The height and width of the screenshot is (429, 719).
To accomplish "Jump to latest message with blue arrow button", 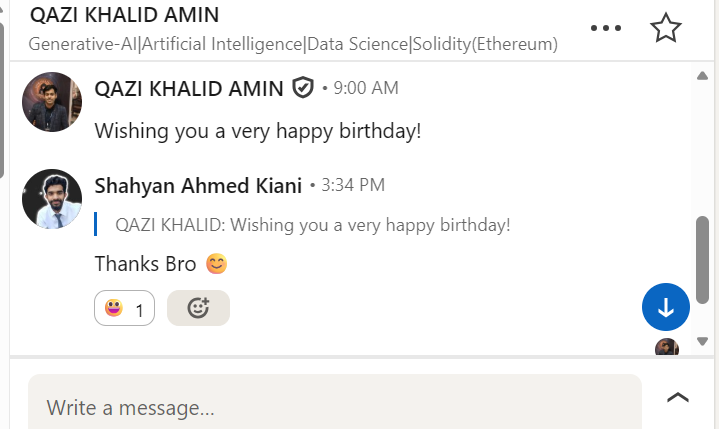I will tap(666, 307).
